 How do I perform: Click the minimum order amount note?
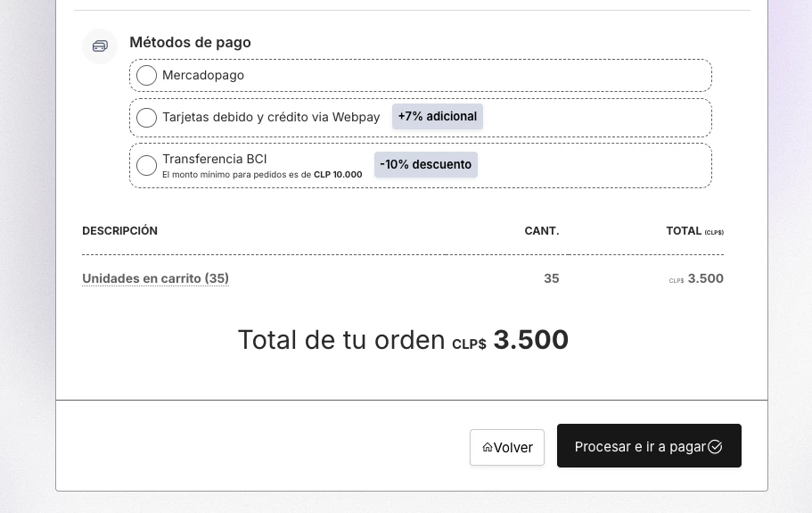262,175
